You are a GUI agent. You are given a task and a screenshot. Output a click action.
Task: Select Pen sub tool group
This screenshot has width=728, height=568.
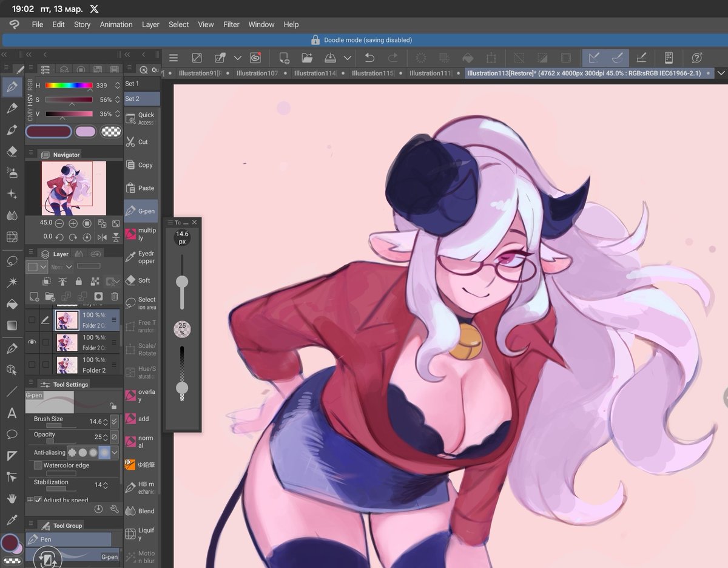(x=68, y=539)
